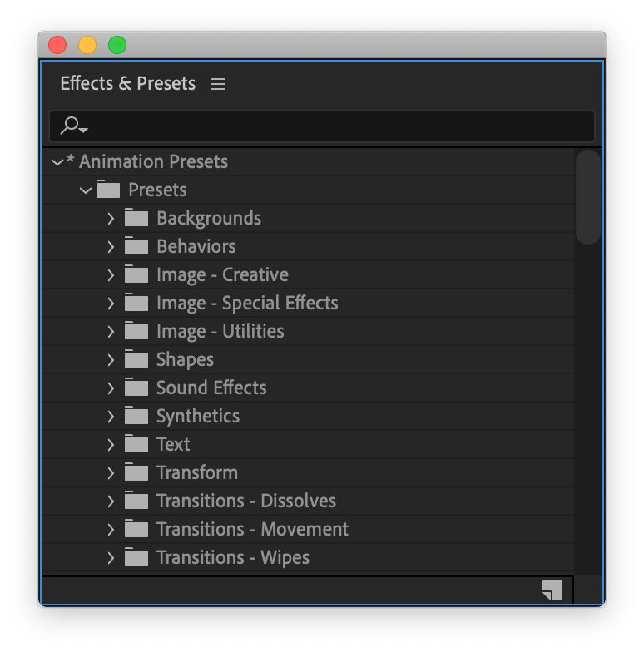Click the vertical scrollbar thumb
Screen dimensions: 644x652
[x=588, y=197]
